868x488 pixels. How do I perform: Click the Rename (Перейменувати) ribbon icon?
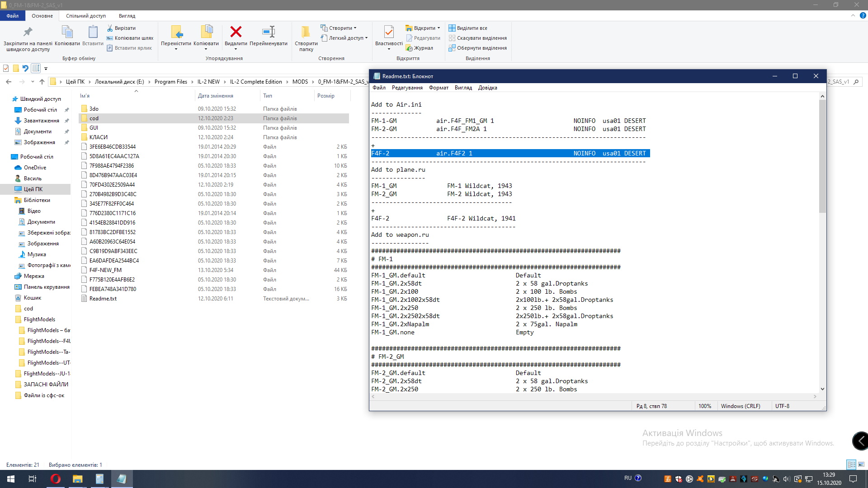269,32
